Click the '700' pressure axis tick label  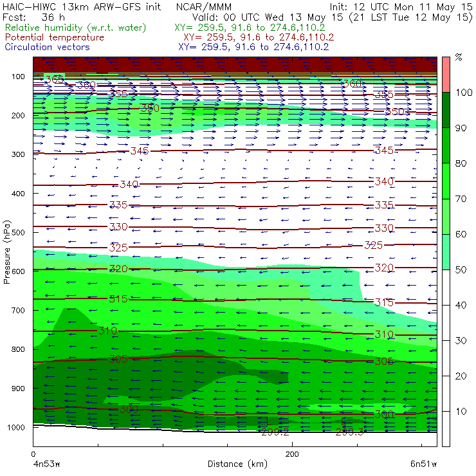point(18,310)
